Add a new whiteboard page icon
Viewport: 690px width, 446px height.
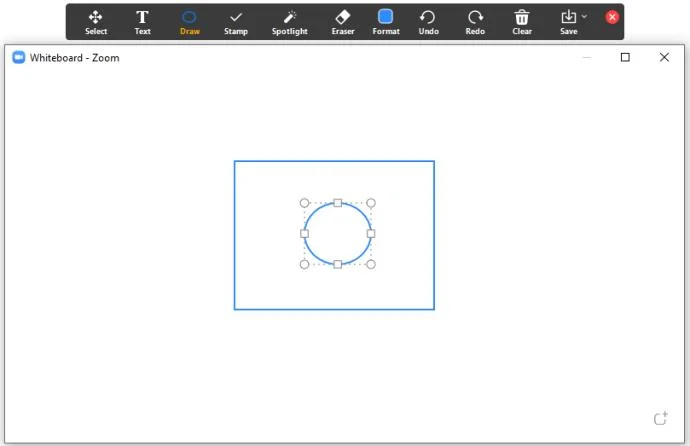[661, 418]
